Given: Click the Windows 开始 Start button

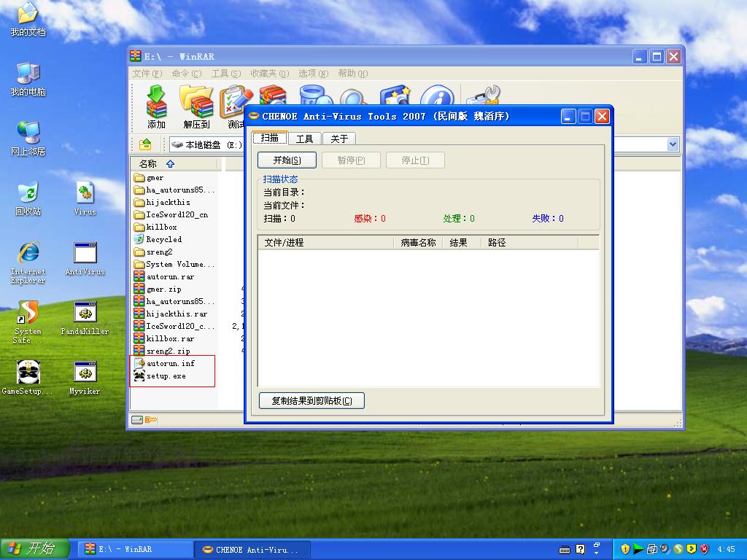Looking at the screenshot, I should pos(35,549).
